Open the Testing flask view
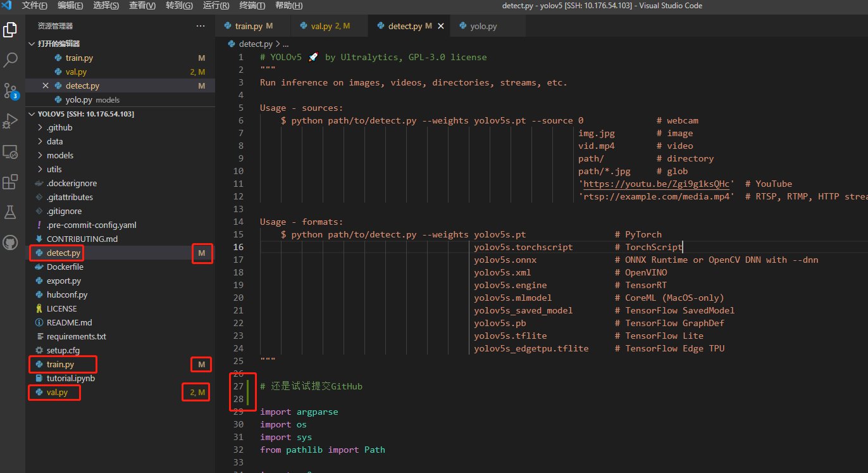Image resolution: width=868 pixels, height=473 pixels. coord(10,212)
